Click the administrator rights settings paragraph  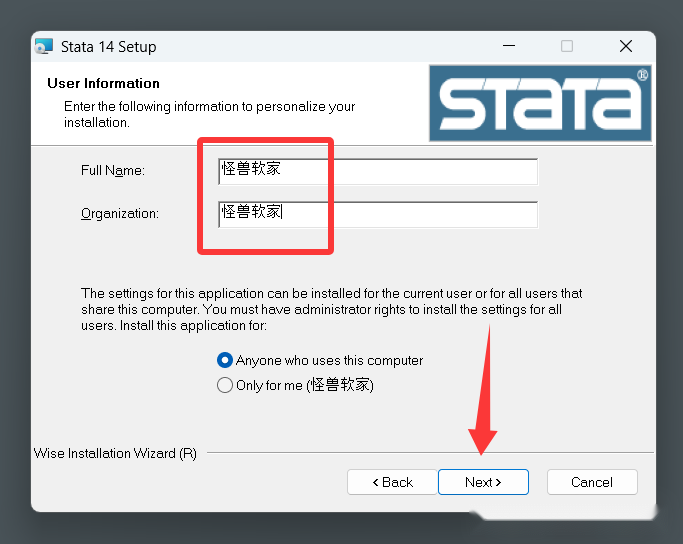pyautogui.click(x=331, y=309)
